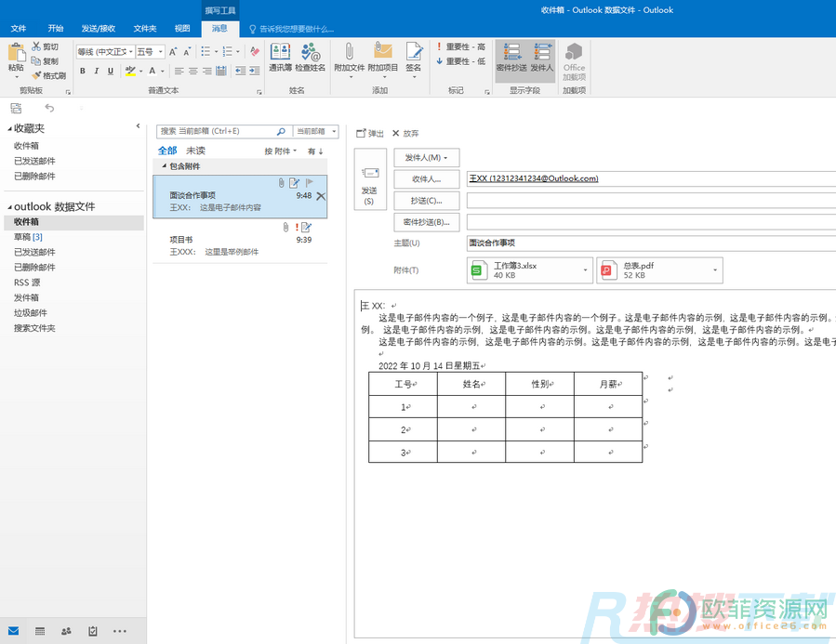Increase the paragraph indent
The height and width of the screenshot is (644, 836).
point(254,71)
